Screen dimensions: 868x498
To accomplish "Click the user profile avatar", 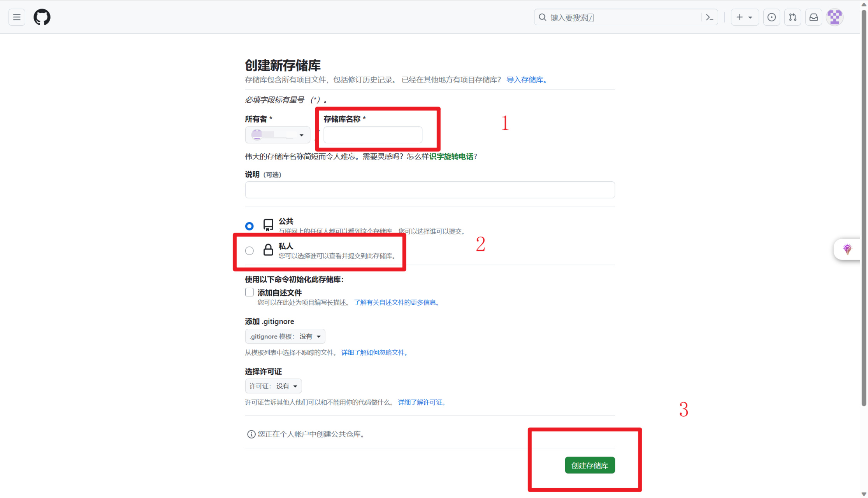I will (x=835, y=17).
